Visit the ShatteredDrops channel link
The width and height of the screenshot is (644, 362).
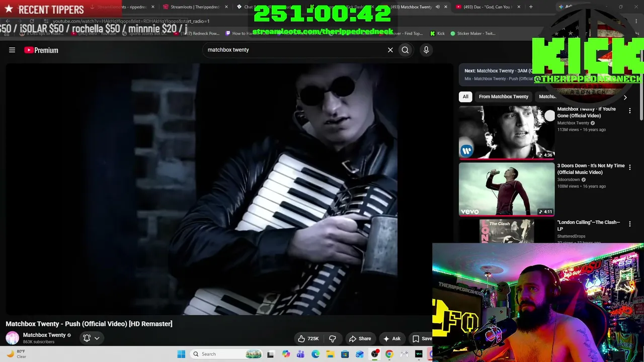[571, 236]
